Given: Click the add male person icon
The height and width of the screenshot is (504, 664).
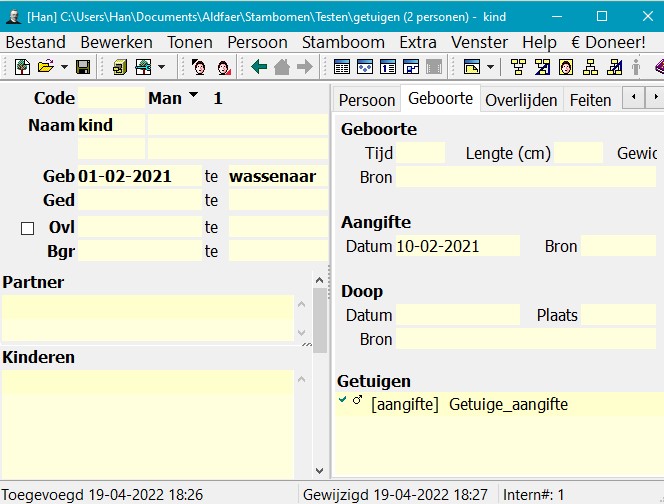Looking at the screenshot, I should pyautogui.click(x=199, y=67).
